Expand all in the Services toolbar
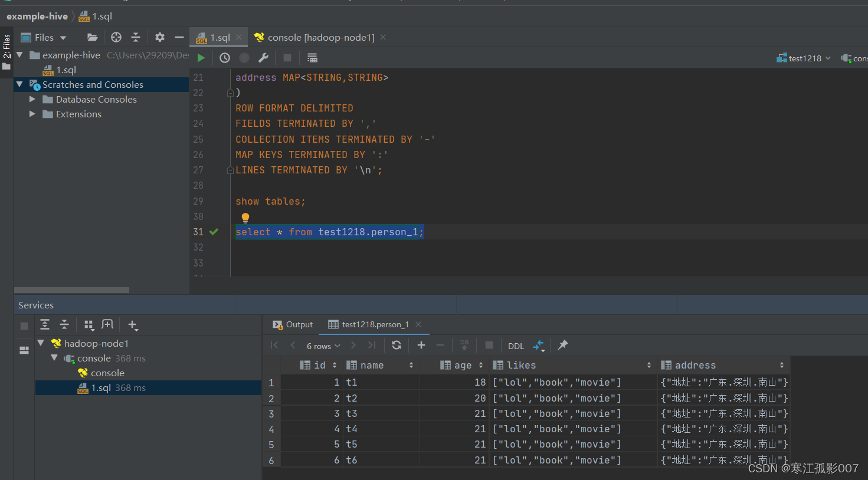Screen dimensions: 868x480 pyautogui.click(x=45, y=324)
